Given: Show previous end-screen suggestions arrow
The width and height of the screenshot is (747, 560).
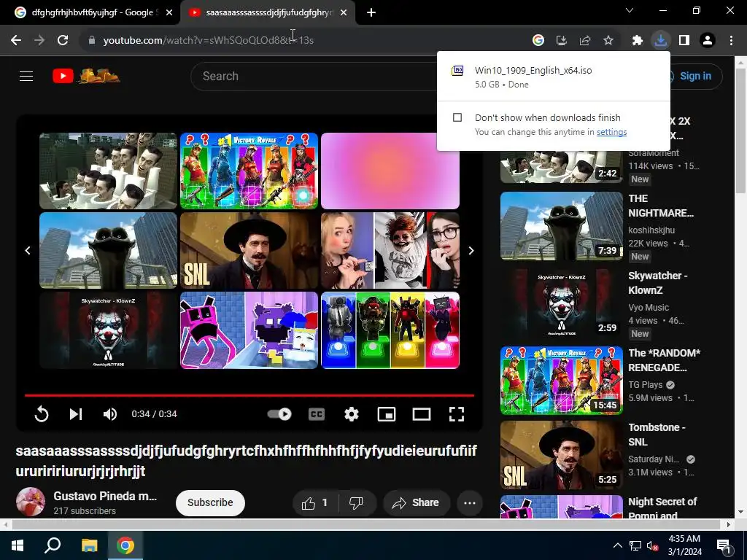Looking at the screenshot, I should click(x=28, y=251).
